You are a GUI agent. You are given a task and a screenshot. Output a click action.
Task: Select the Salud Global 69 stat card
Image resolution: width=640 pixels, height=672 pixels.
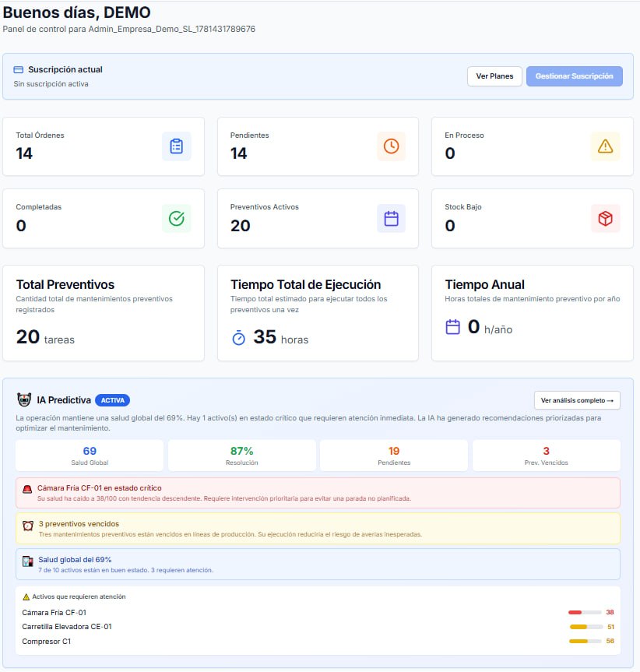(x=90, y=456)
